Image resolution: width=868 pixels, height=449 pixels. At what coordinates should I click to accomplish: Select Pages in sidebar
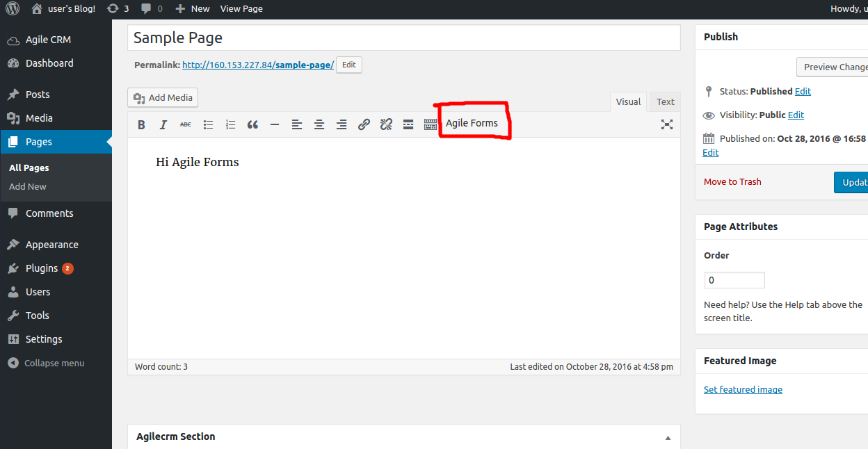point(56,142)
